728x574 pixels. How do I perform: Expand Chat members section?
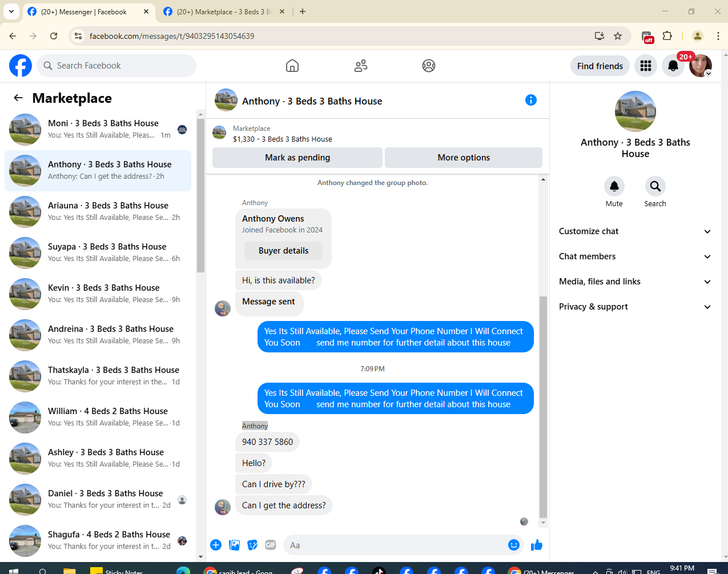(636, 256)
